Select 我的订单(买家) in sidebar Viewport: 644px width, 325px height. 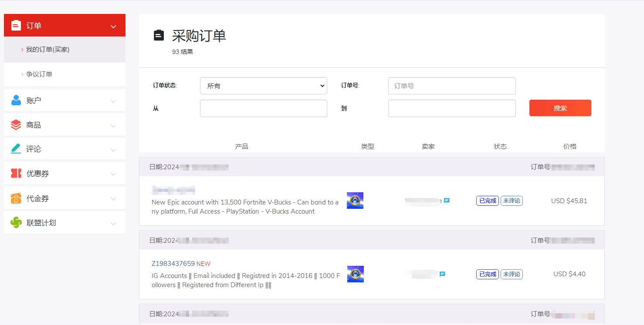[47, 50]
